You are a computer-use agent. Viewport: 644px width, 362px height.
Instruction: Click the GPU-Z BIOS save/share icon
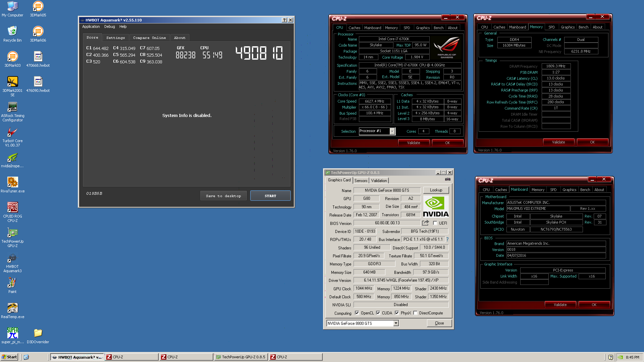(x=425, y=223)
